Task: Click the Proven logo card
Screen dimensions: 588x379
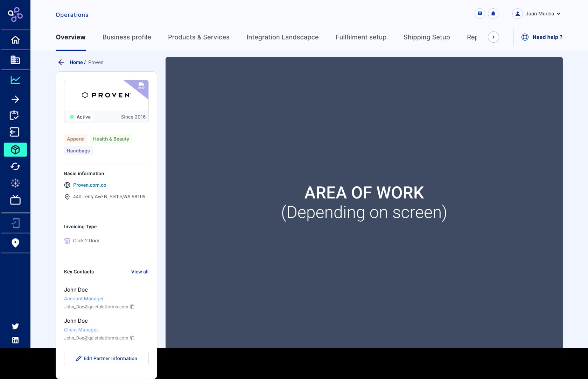Action: click(106, 101)
